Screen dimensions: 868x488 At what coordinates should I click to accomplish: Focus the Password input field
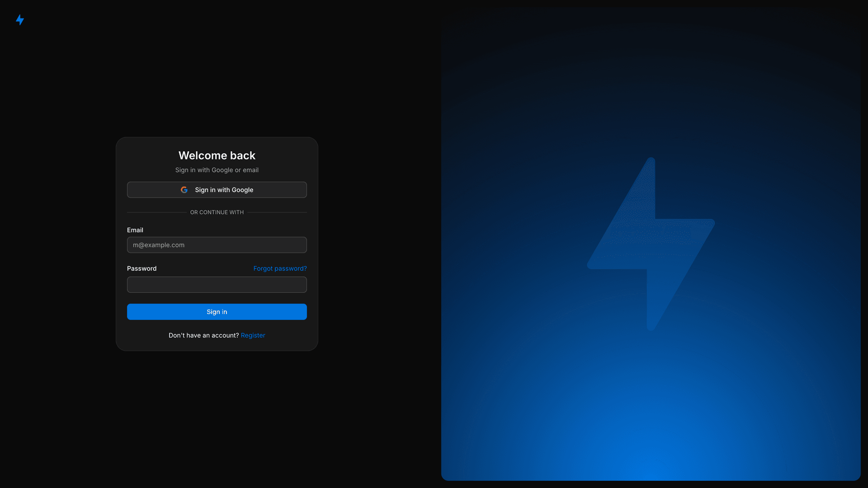(x=217, y=285)
